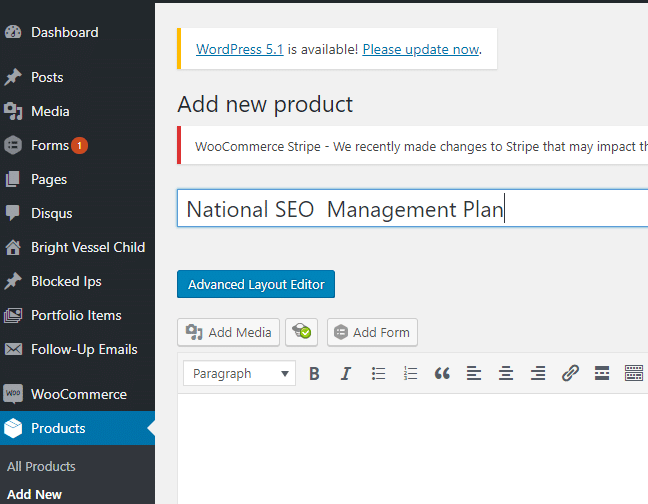Click the Advanced Layout Editor button
648x504 pixels.
coord(256,284)
